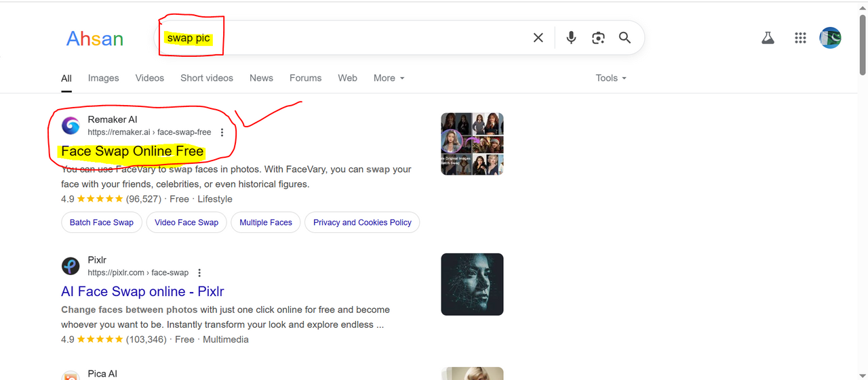Viewport: 868px width, 380px height.
Task: Select the All results tab
Action: 66,78
